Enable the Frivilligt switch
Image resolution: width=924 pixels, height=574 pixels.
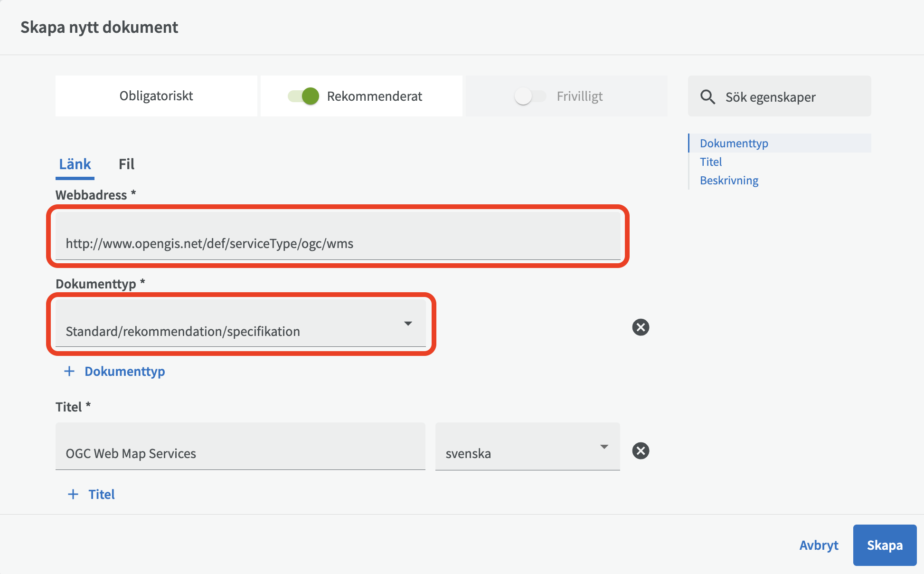[530, 96]
